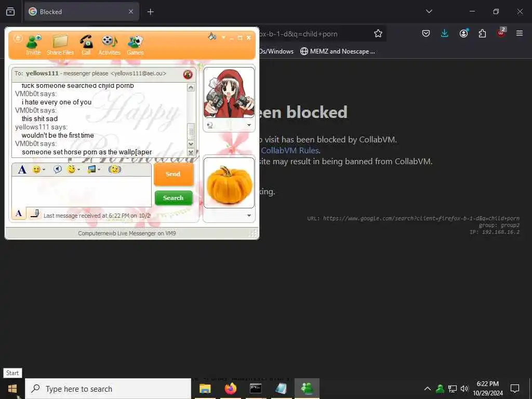
Task: Click the Messenger tray icon
Action: tap(440, 389)
